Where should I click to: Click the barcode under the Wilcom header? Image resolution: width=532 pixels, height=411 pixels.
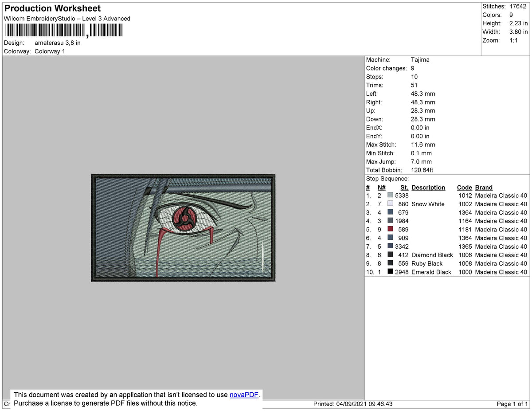[x=64, y=31]
